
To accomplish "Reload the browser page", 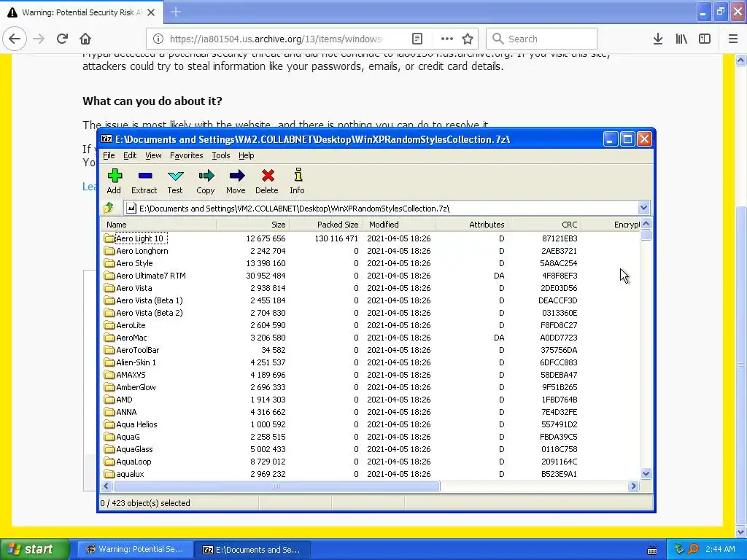I will point(62,39).
